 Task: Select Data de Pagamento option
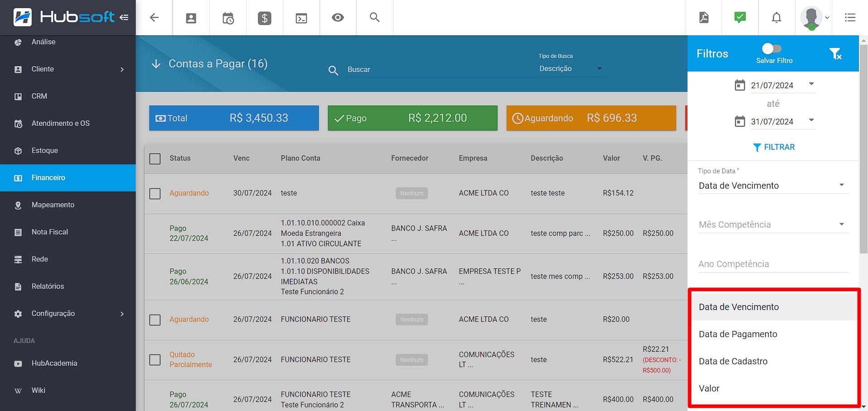click(x=773, y=334)
